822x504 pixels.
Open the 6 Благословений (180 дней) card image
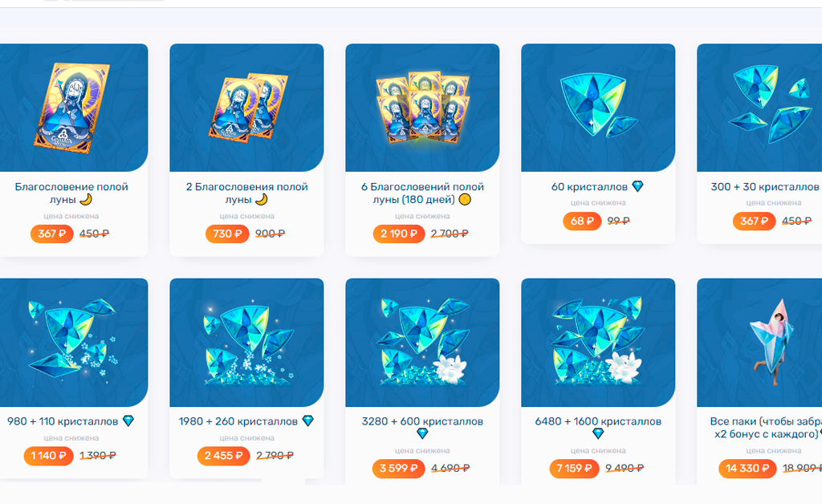pos(422,108)
